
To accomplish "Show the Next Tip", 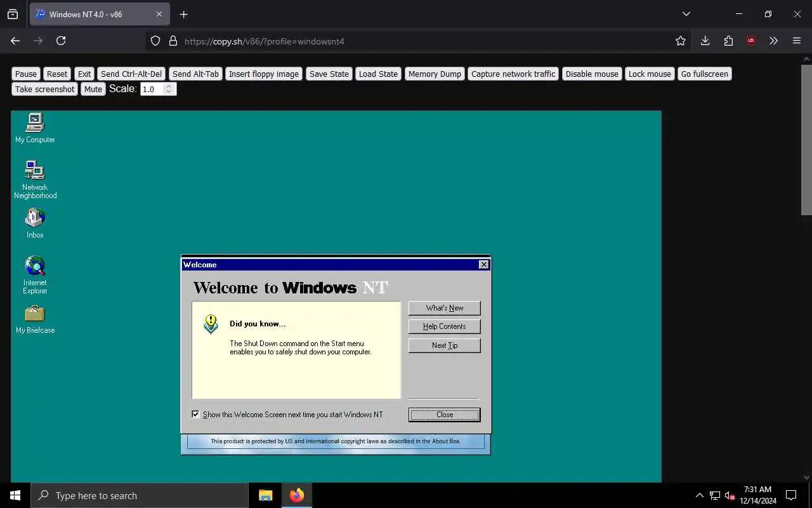I will [444, 345].
